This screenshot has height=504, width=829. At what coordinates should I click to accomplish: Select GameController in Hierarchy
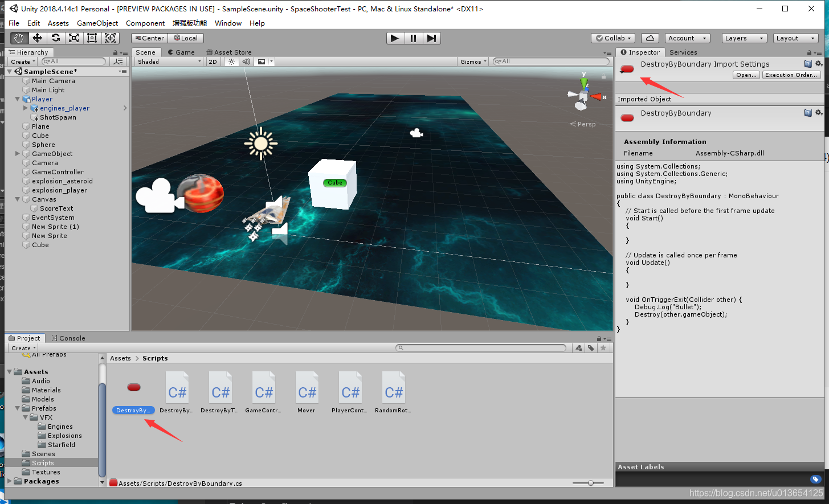58,172
